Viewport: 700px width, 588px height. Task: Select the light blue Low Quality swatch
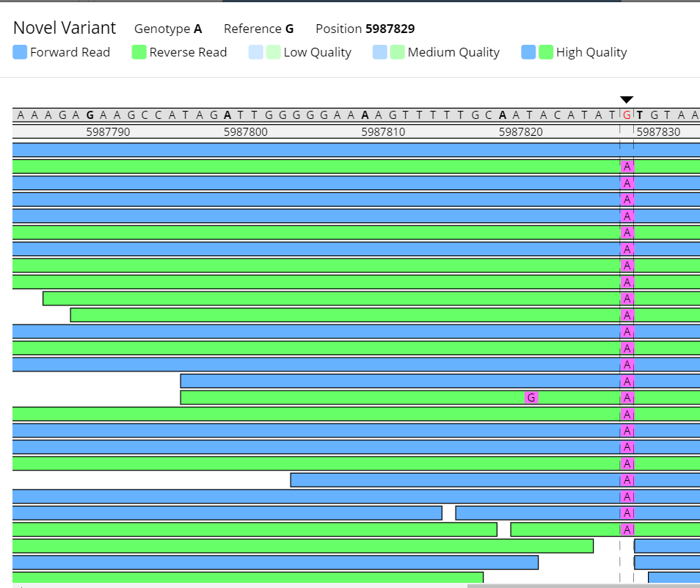click(255, 52)
